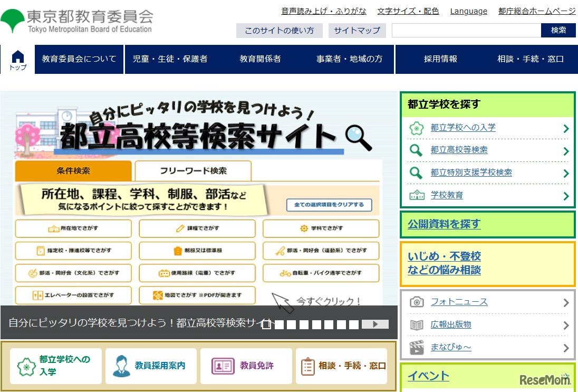Click the camera icon beside フォトニュース

[417, 302]
